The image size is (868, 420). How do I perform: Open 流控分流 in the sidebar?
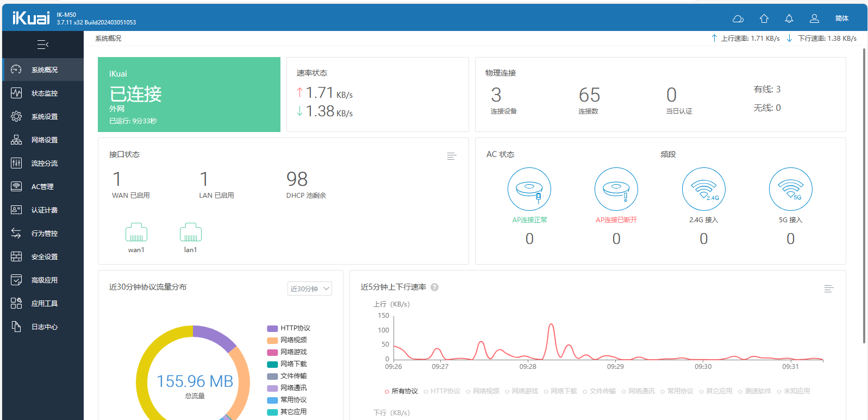(x=43, y=163)
